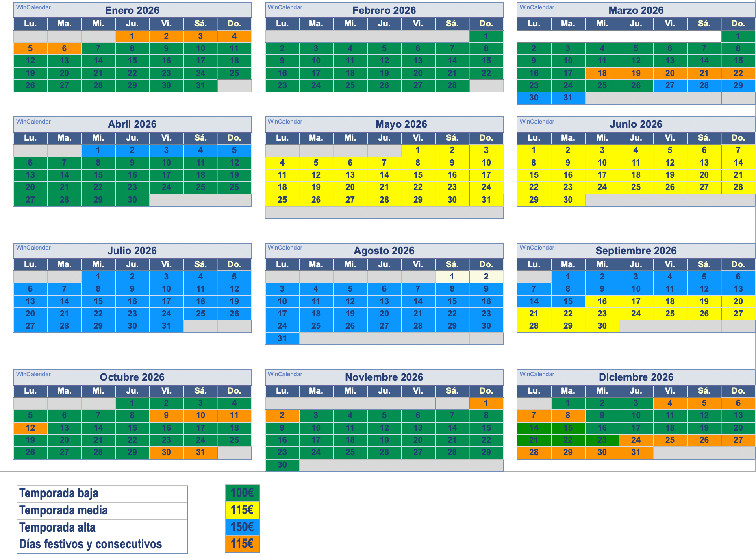756x558 pixels.
Task: Click the Julio 2026 month title
Action: pos(132,251)
